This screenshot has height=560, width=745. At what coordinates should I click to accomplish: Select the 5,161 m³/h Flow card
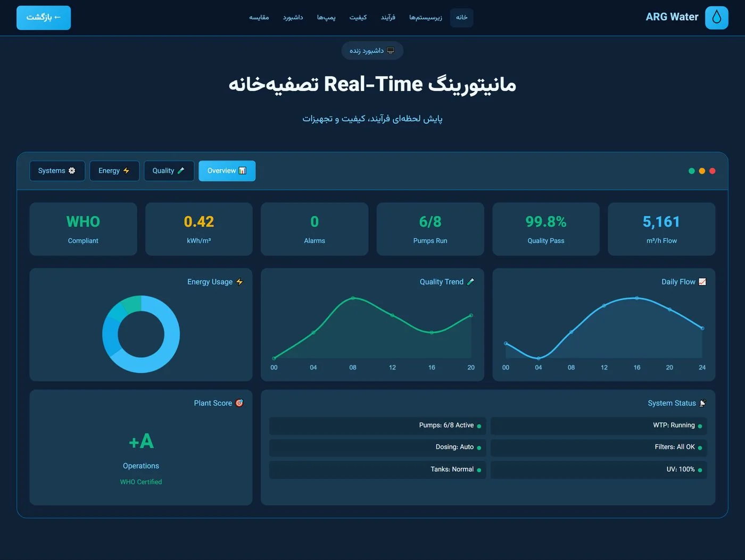(661, 229)
